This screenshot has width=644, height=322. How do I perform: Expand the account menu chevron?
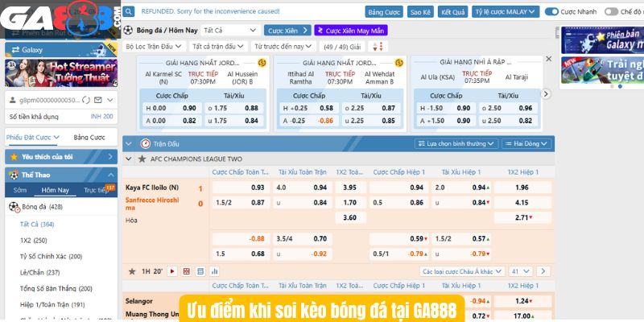point(109,100)
